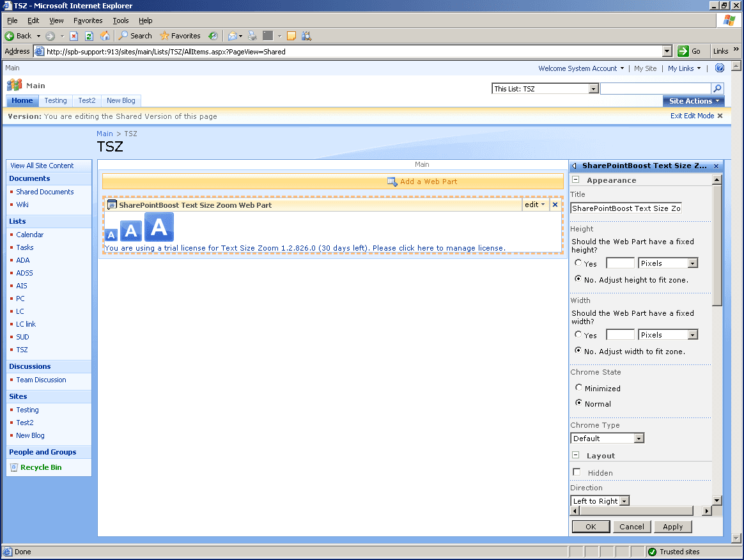Click the Stop loading icon

(74, 36)
